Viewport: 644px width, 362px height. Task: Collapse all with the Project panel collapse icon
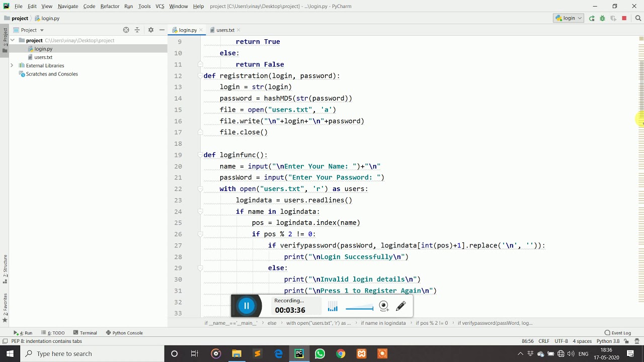point(137,30)
